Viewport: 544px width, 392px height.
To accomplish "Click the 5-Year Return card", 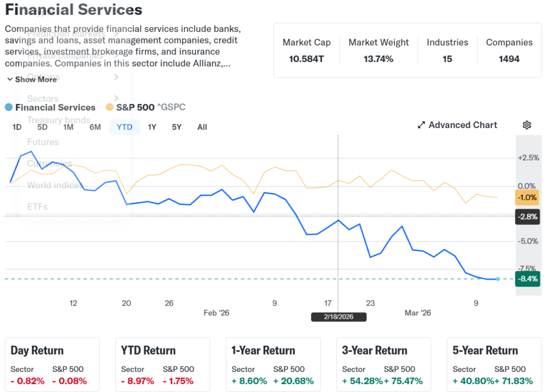I will click(494, 365).
